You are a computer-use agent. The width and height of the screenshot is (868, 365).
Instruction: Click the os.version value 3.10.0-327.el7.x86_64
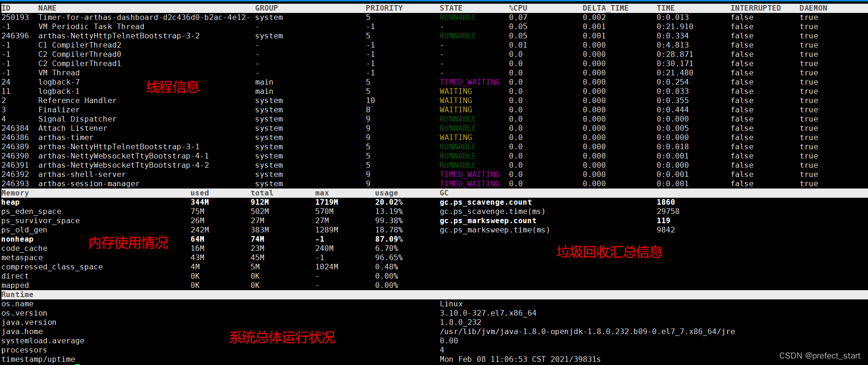pos(488,313)
